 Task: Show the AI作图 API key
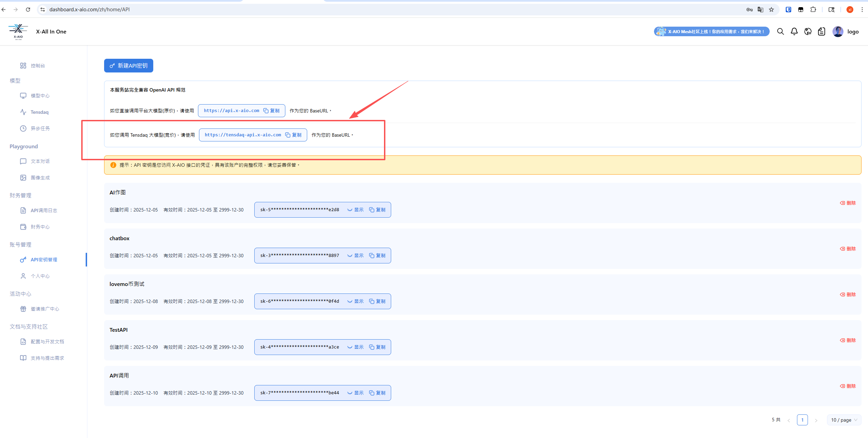click(356, 210)
